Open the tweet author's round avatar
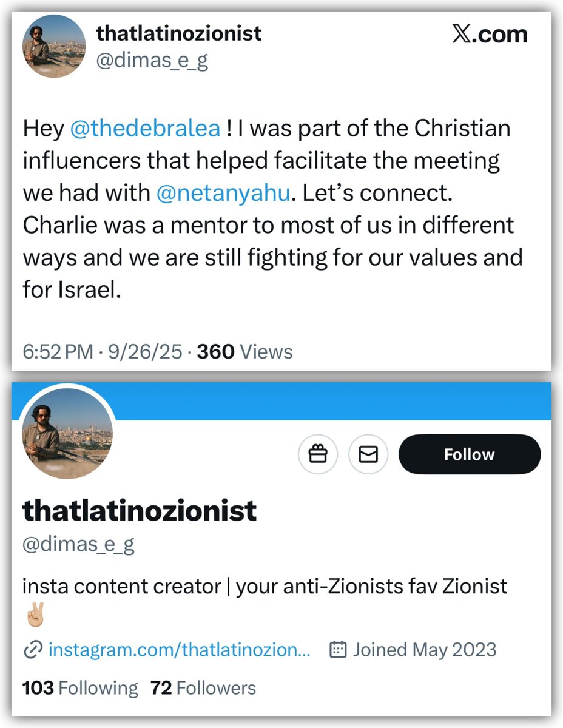The image size is (563, 728). coord(54,45)
